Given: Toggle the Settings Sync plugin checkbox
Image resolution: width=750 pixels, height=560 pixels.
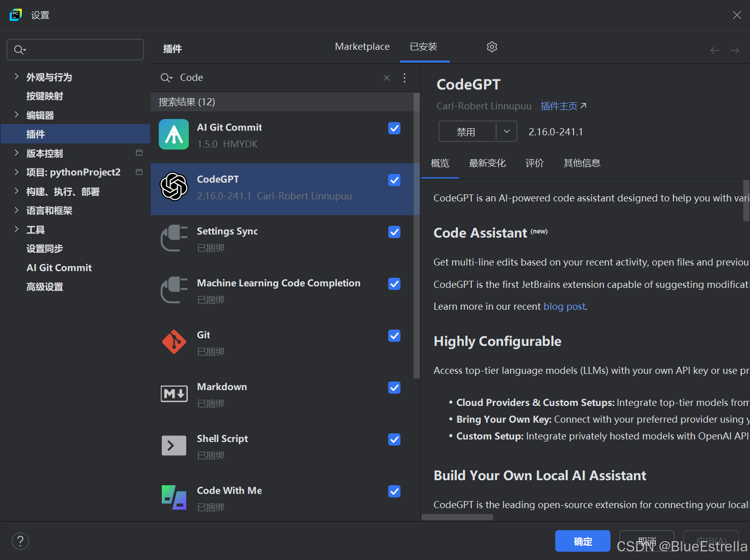Looking at the screenshot, I should point(394,232).
